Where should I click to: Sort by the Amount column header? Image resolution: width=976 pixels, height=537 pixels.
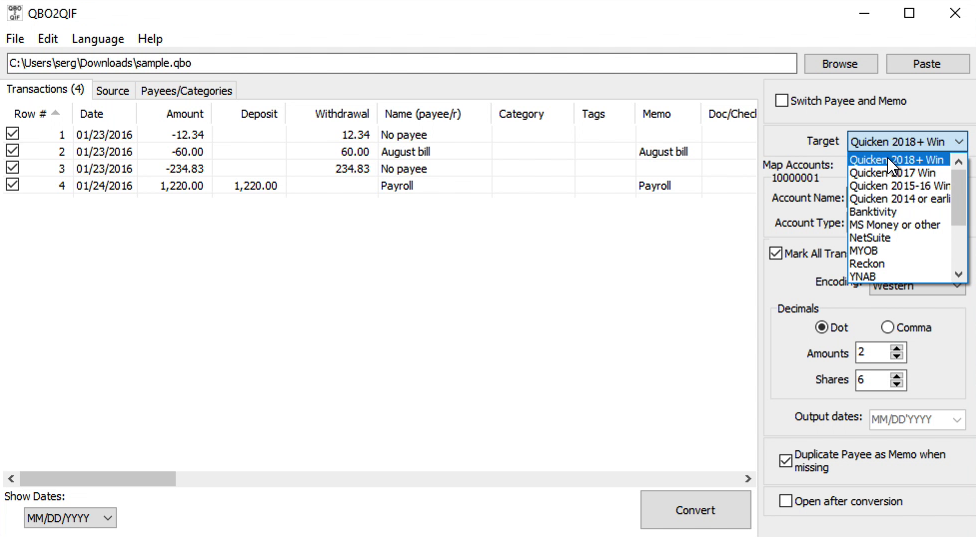[174, 114]
